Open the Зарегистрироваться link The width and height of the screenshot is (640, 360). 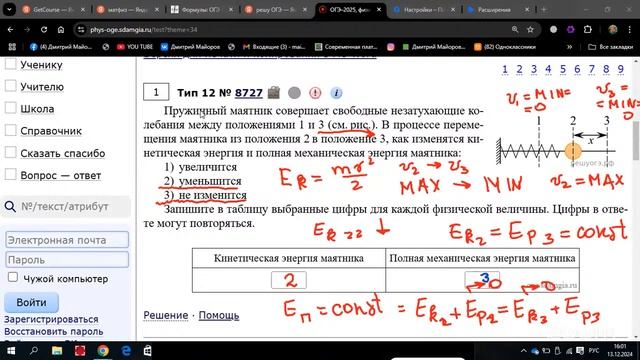click(51, 319)
